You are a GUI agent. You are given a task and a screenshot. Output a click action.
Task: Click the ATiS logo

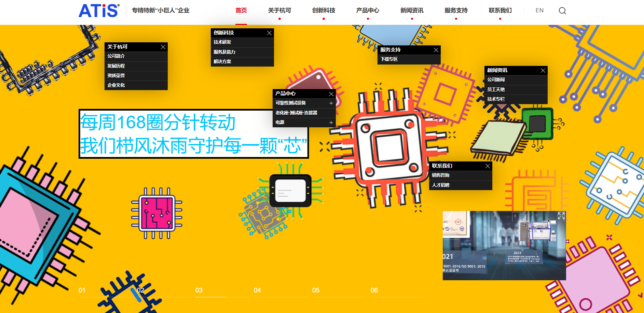pyautogui.click(x=99, y=11)
